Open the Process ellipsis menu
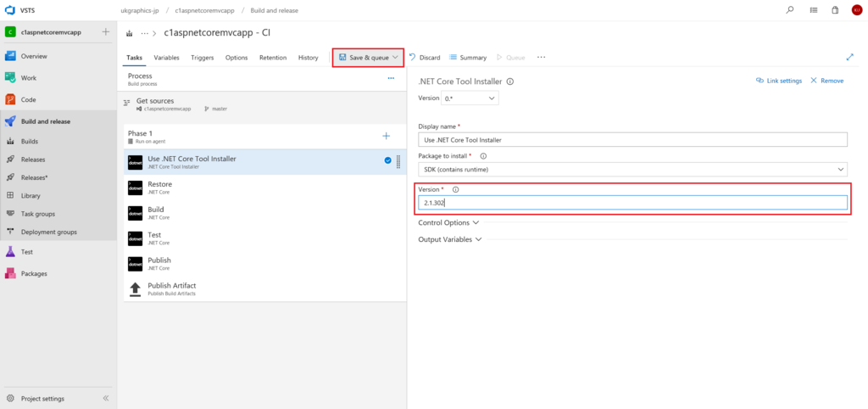Screen dimensions: 868x409 (391, 79)
